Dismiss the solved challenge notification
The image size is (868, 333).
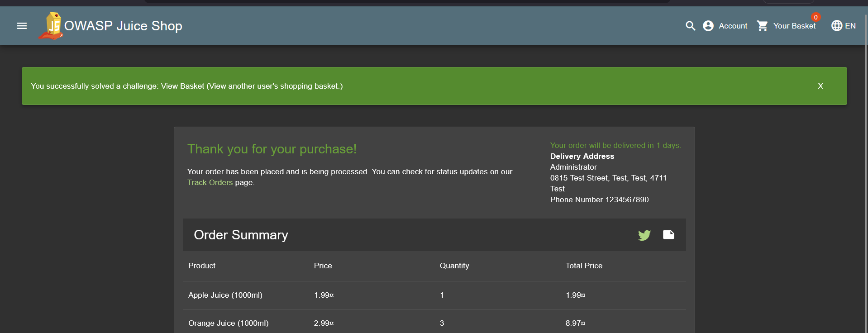pyautogui.click(x=820, y=86)
